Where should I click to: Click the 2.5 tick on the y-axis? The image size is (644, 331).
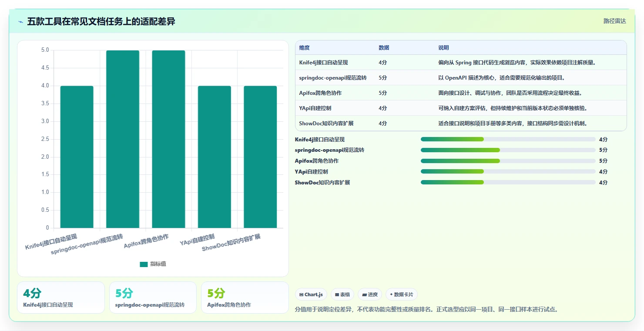click(45, 139)
